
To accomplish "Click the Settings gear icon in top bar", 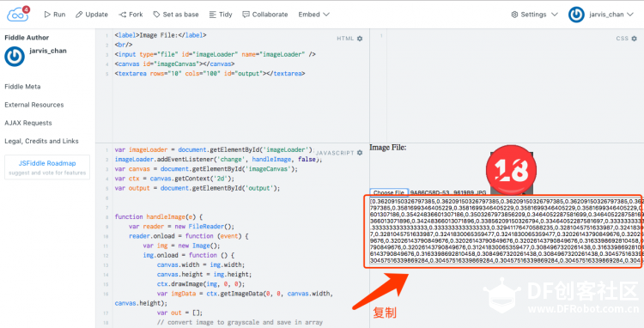I will [514, 15].
